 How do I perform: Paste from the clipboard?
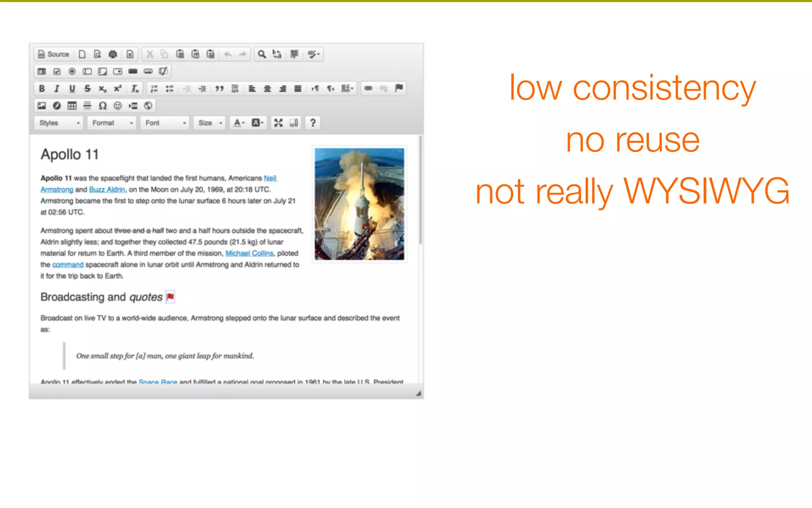[180, 54]
